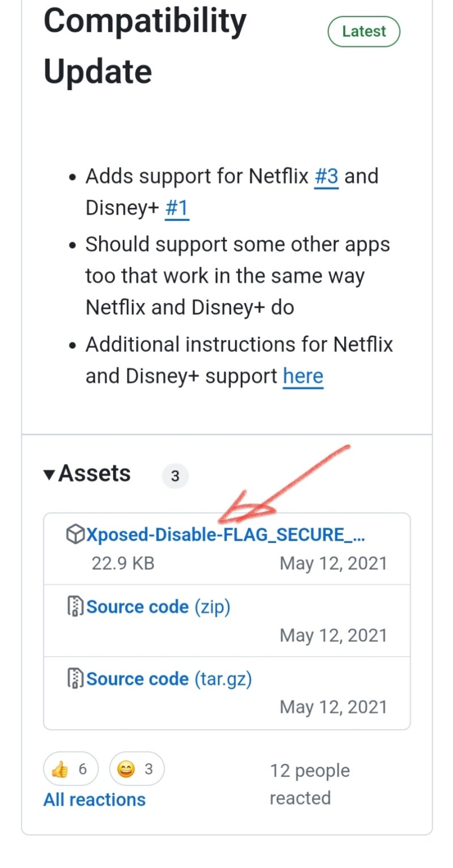This screenshot has height=868, width=453.
Task: Collapse the Assets section triangle
Action: point(50,474)
